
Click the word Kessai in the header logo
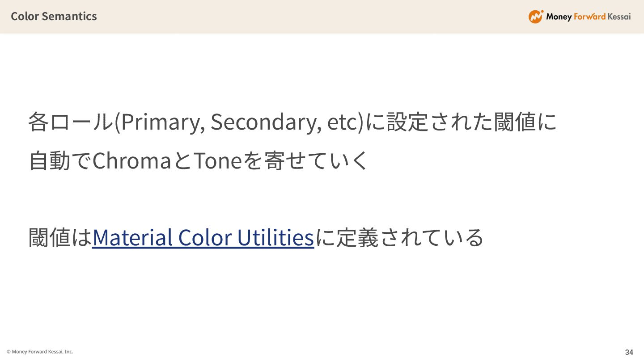(x=619, y=17)
